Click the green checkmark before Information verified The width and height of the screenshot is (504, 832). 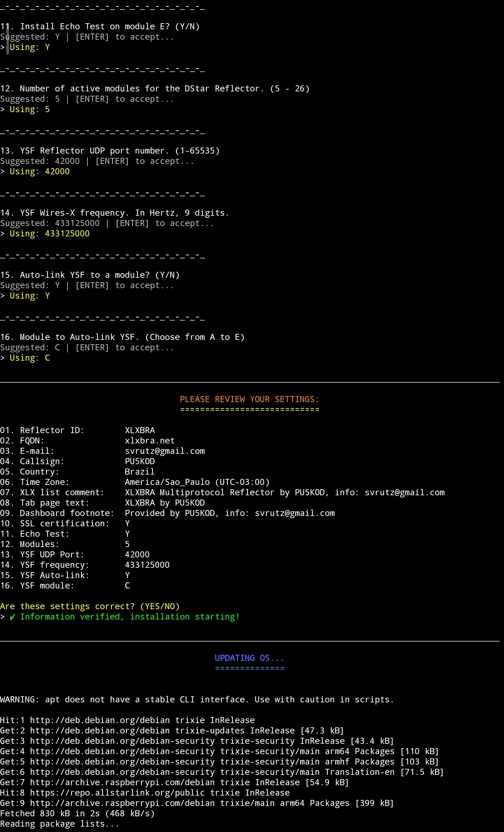tap(12, 617)
